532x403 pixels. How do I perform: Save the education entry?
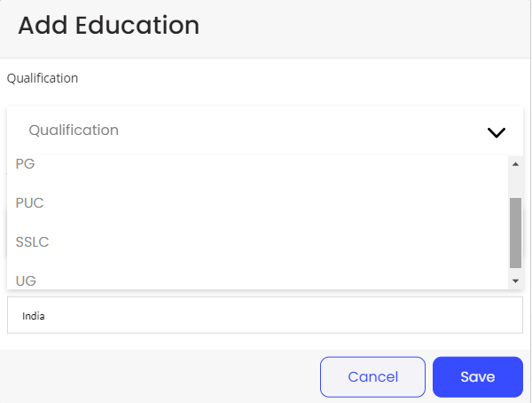coord(477,376)
